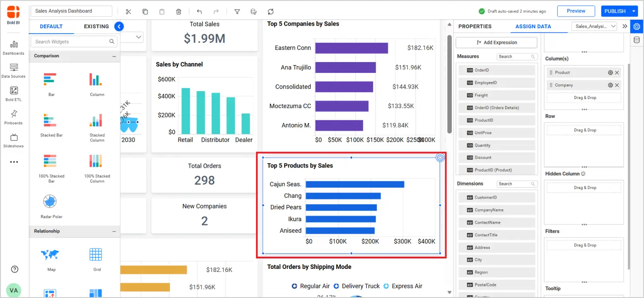Open the data source database icon at right

[x=637, y=40]
